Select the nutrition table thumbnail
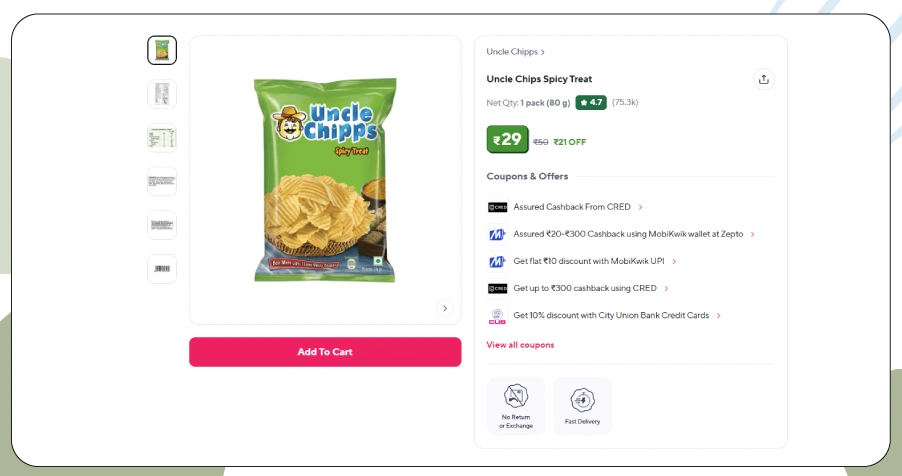This screenshot has height=476, width=902. [x=162, y=138]
